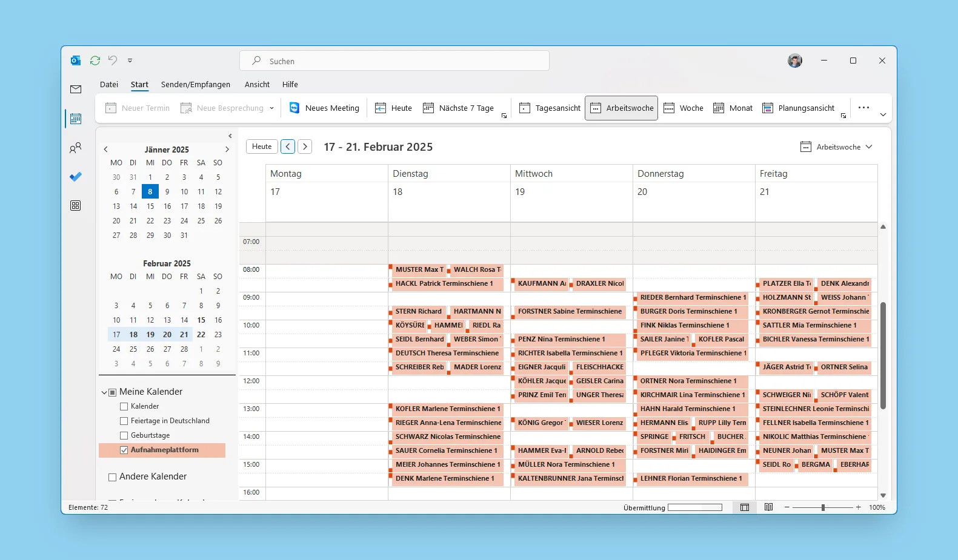958x560 pixels.
Task: Toggle the Meine Kalender group checkbox
Action: click(x=112, y=392)
